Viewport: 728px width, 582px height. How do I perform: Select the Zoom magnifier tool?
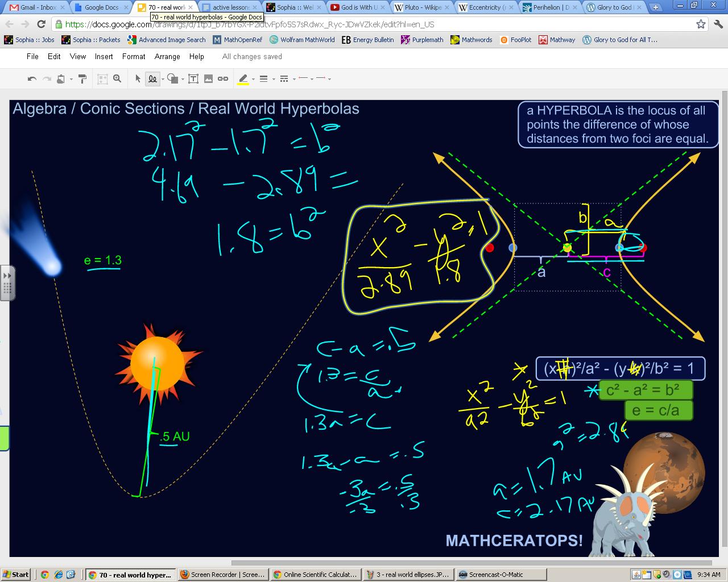117,79
